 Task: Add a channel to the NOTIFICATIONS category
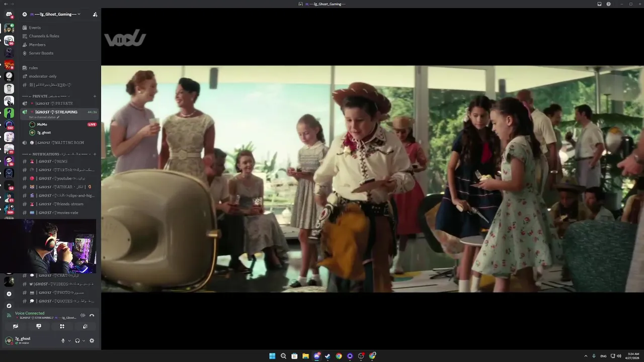click(95, 154)
